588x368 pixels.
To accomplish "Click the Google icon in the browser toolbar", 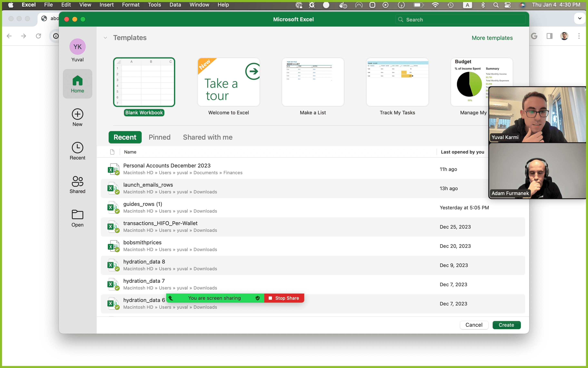I will coord(534,36).
